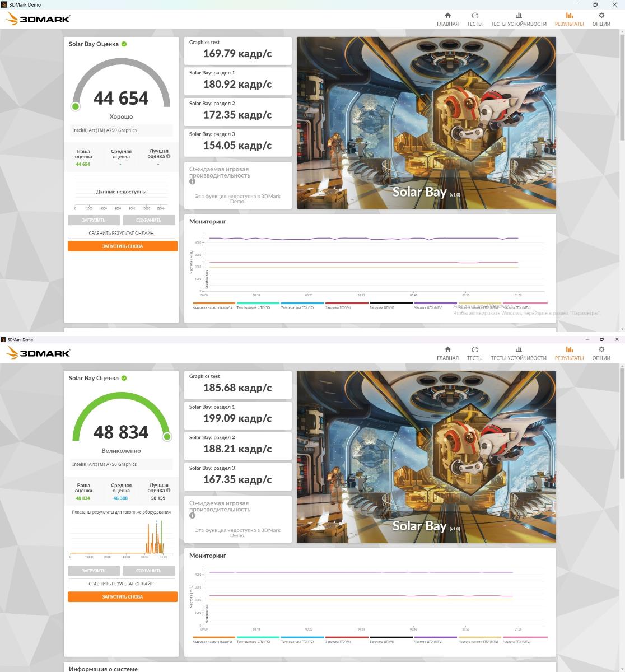Click Solar Bay раздел 2 188.21 кадр/с
Image resolution: width=625 pixels, height=672 pixels.
pos(238,445)
